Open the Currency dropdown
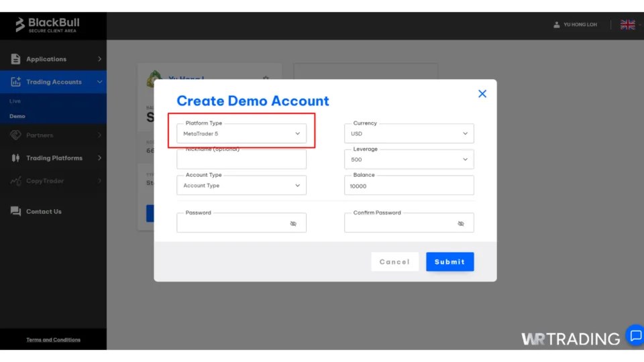Viewport: 644px width, 362px height. click(409, 133)
